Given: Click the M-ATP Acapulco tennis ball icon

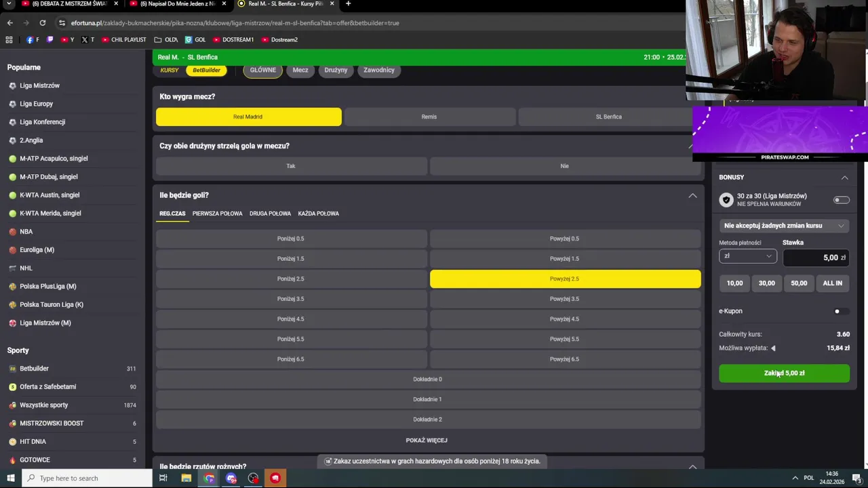Looking at the screenshot, I should click(x=12, y=159).
